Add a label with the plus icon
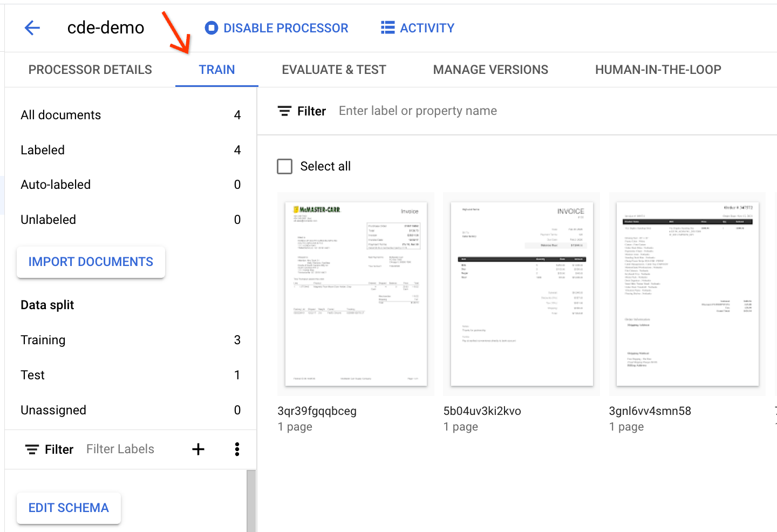Viewport: 777px width, 532px height. point(198,449)
